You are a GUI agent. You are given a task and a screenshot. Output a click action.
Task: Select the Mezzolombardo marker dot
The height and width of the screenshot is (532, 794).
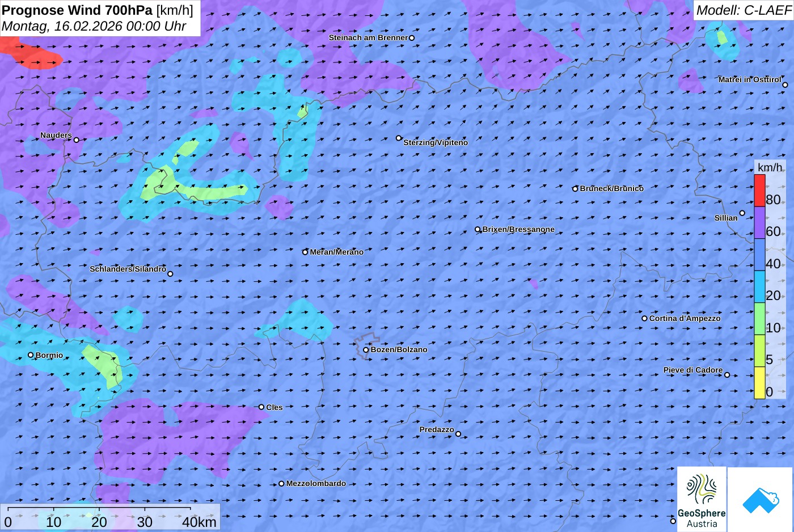[281, 484]
